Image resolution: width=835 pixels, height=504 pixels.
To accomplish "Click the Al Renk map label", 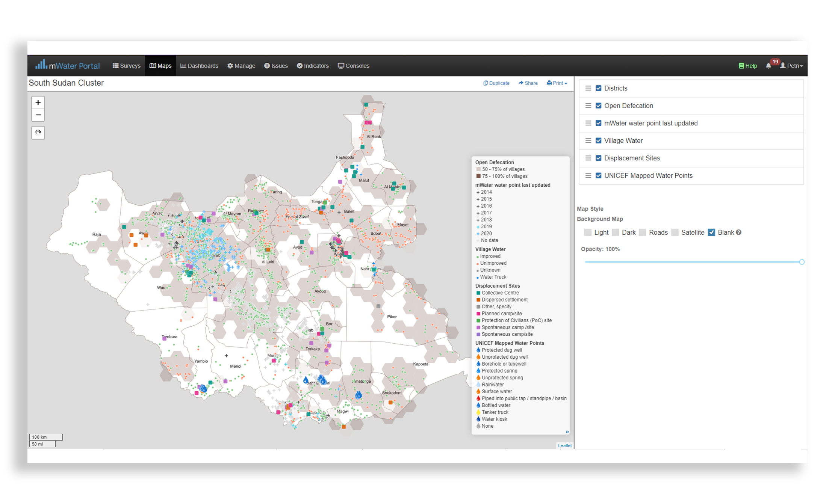I will coord(374,137).
